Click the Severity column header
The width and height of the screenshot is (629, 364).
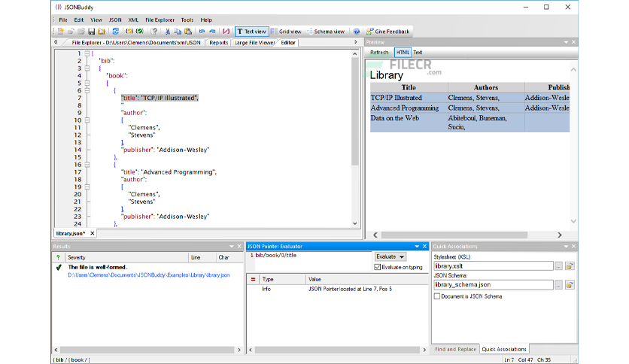point(126,257)
